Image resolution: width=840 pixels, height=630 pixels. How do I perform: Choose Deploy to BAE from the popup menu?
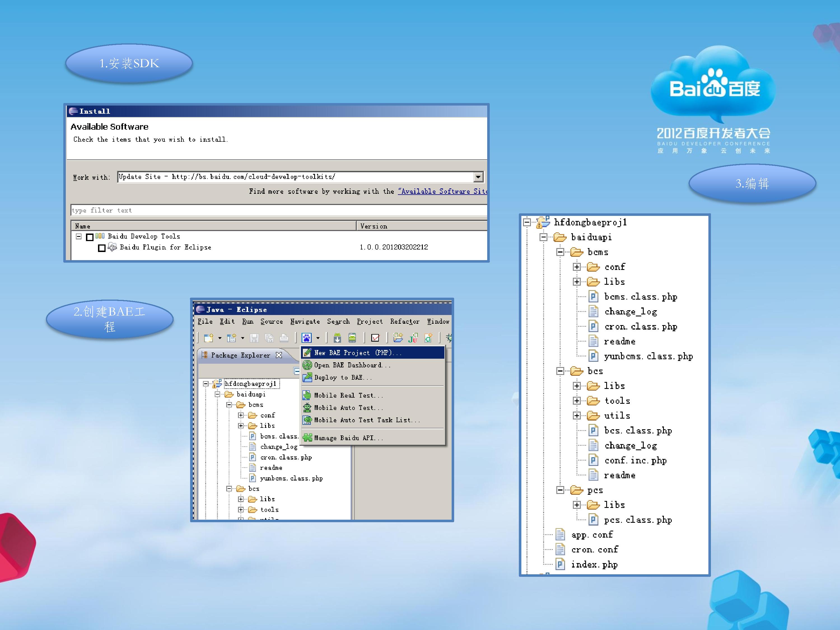tap(372, 377)
